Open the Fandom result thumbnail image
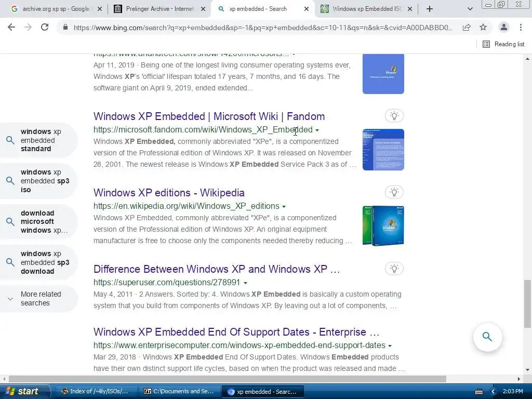 pos(383,150)
